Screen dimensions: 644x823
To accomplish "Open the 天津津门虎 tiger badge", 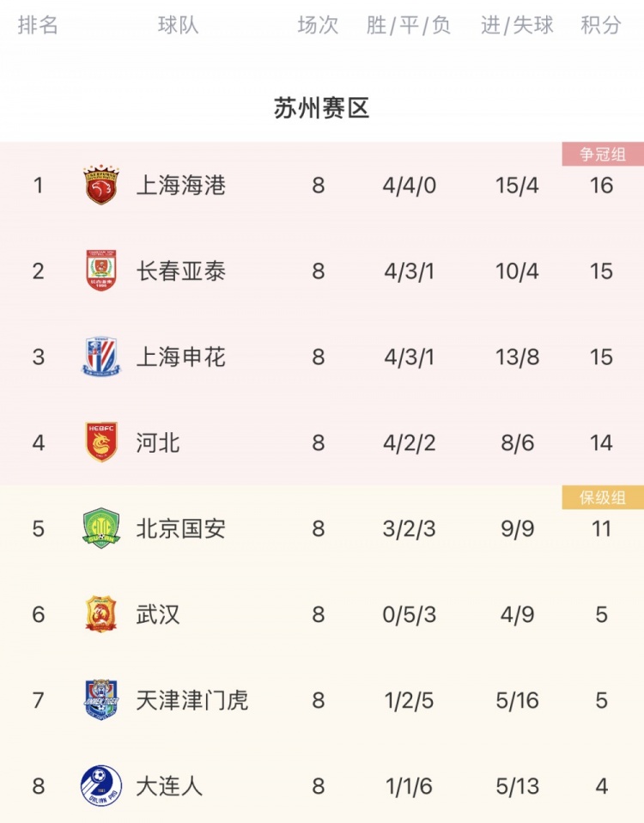I will point(101,699).
